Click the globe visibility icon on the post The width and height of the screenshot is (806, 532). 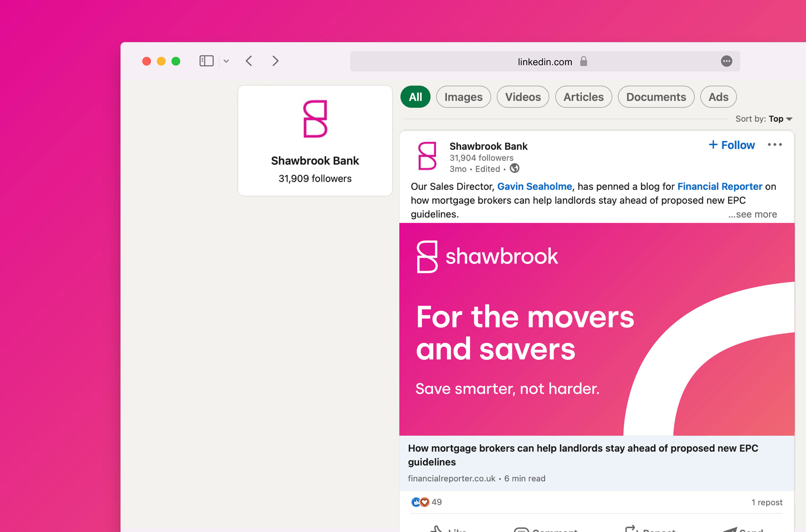[514, 168]
